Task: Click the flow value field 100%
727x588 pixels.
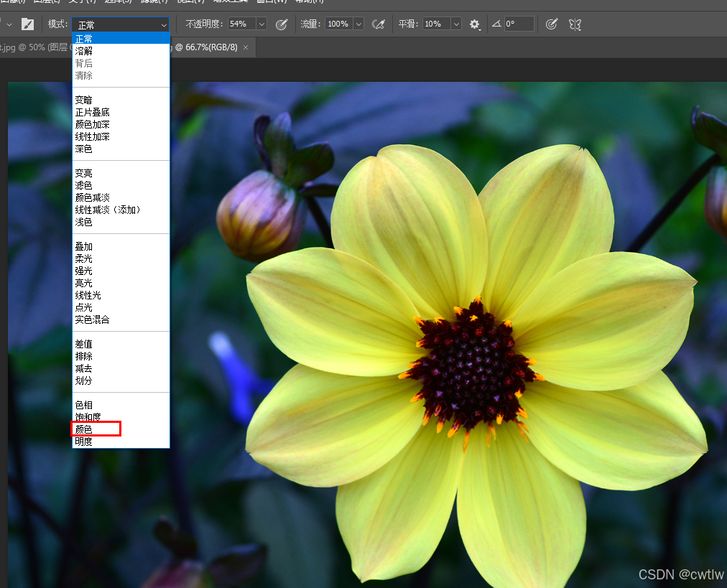Action: [339, 24]
